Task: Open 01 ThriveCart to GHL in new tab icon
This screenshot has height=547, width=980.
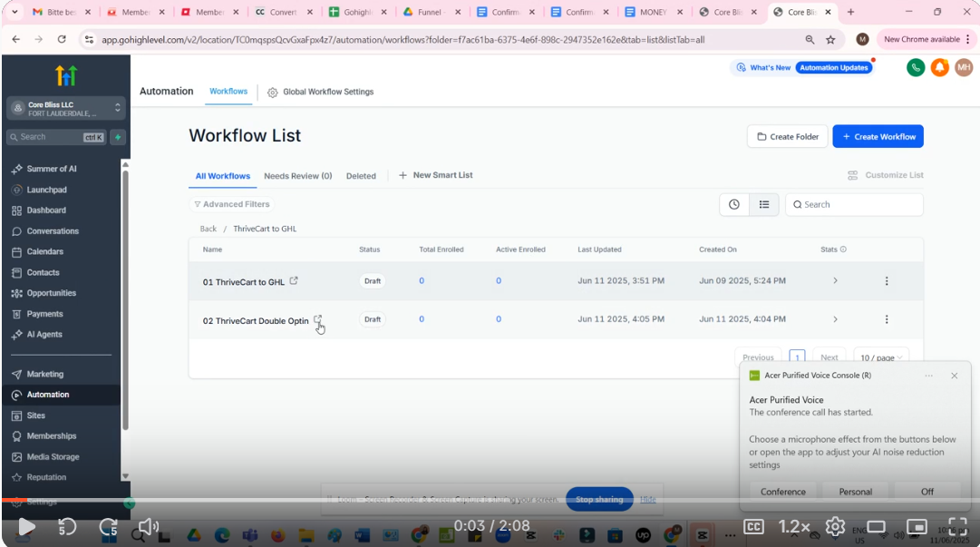Action: click(x=294, y=281)
